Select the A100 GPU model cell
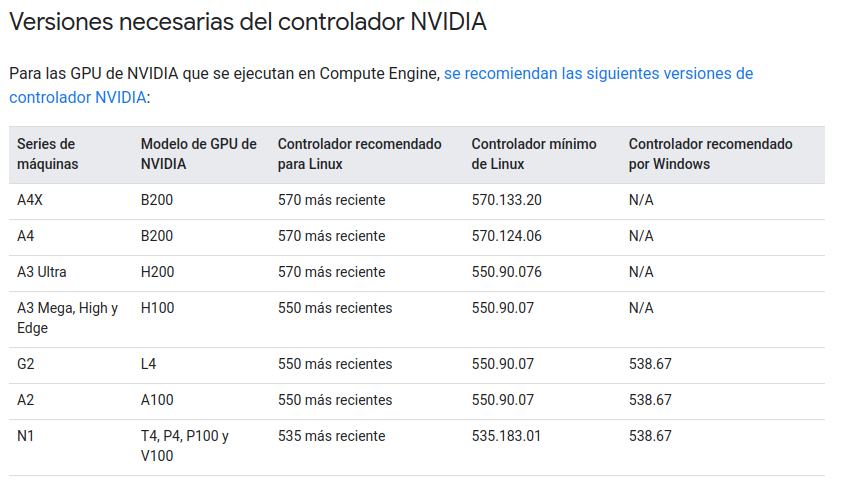This screenshot has height=484, width=841. click(158, 400)
